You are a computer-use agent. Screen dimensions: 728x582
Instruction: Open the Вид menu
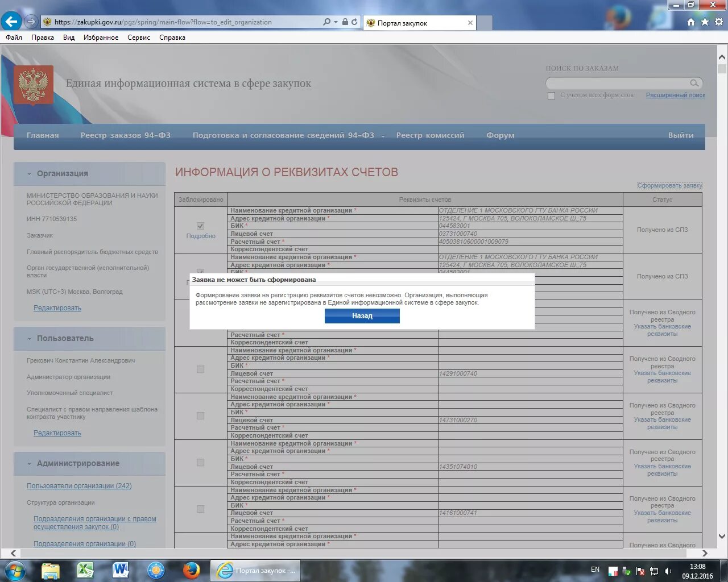click(x=69, y=38)
